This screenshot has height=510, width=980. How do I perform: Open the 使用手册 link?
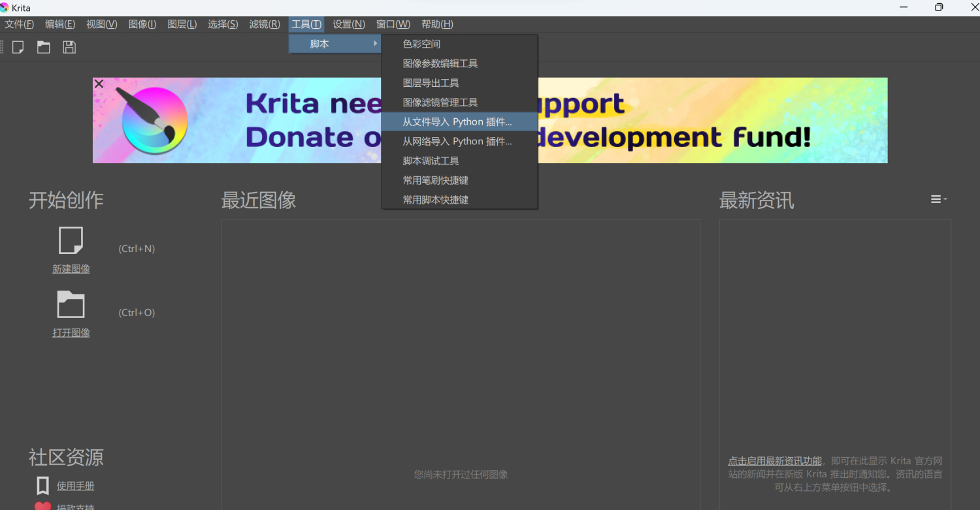pos(76,486)
